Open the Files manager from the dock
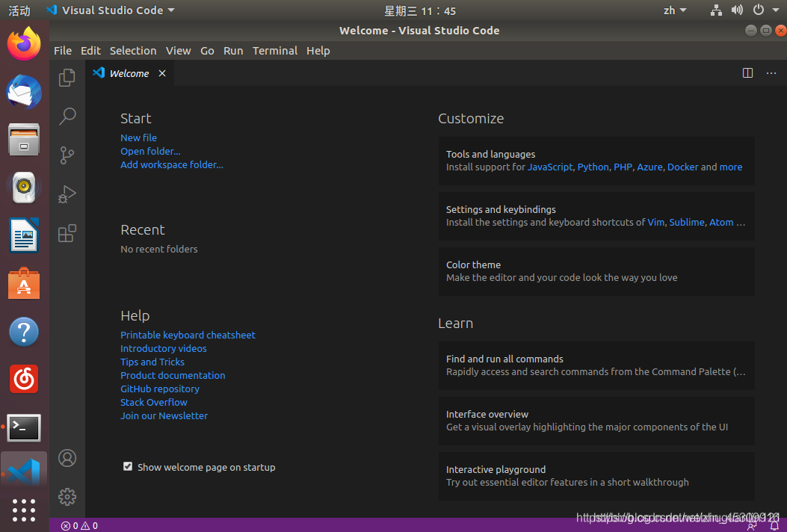This screenshot has height=532, width=787. [x=24, y=140]
